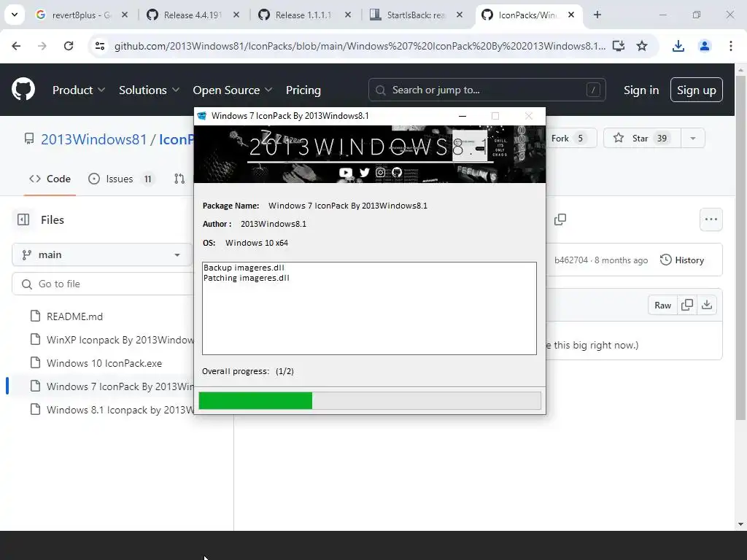
Task: Click the installer's green progress bar
Action: (255, 400)
